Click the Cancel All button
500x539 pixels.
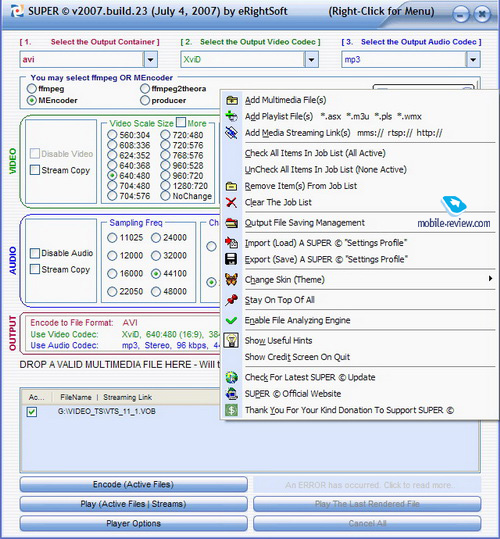[367, 524]
